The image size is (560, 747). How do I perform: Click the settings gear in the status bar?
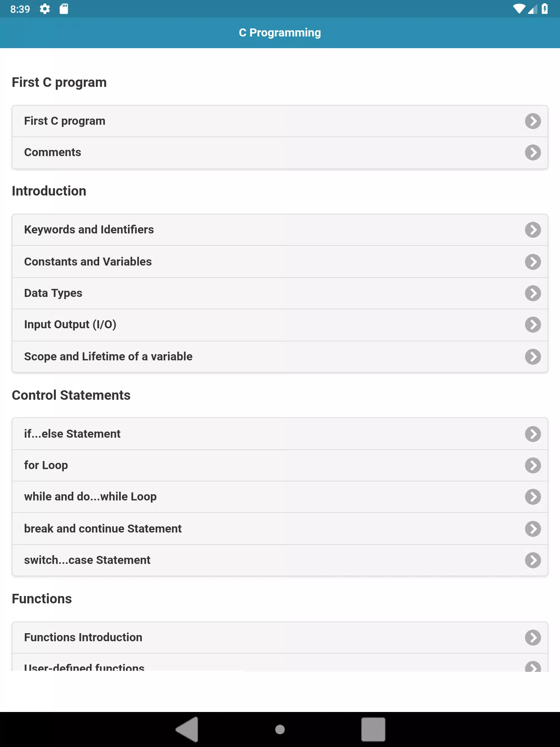coord(44,9)
